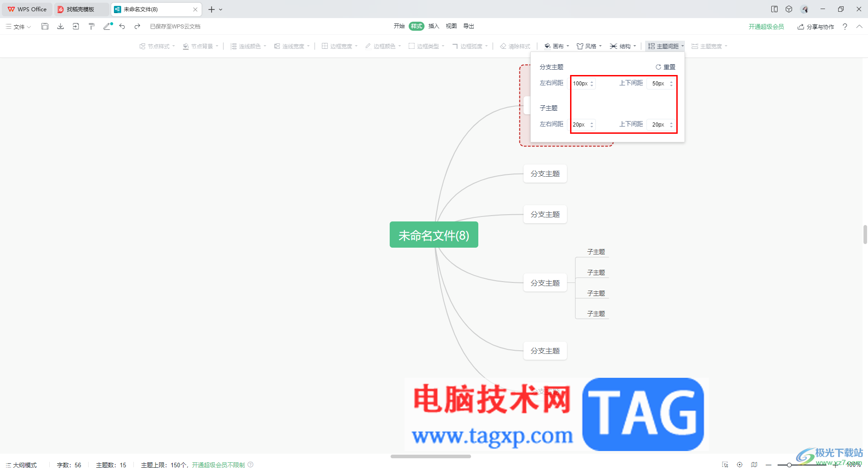Open the 边框宽度 dropdown
Image resolution: width=868 pixels, height=470 pixels.
point(340,46)
